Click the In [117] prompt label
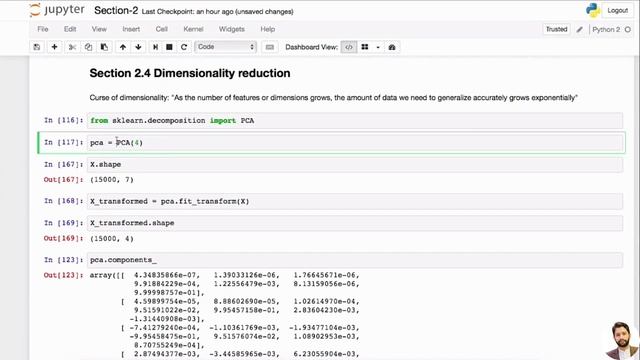The height and width of the screenshot is (360, 640). (x=63, y=142)
